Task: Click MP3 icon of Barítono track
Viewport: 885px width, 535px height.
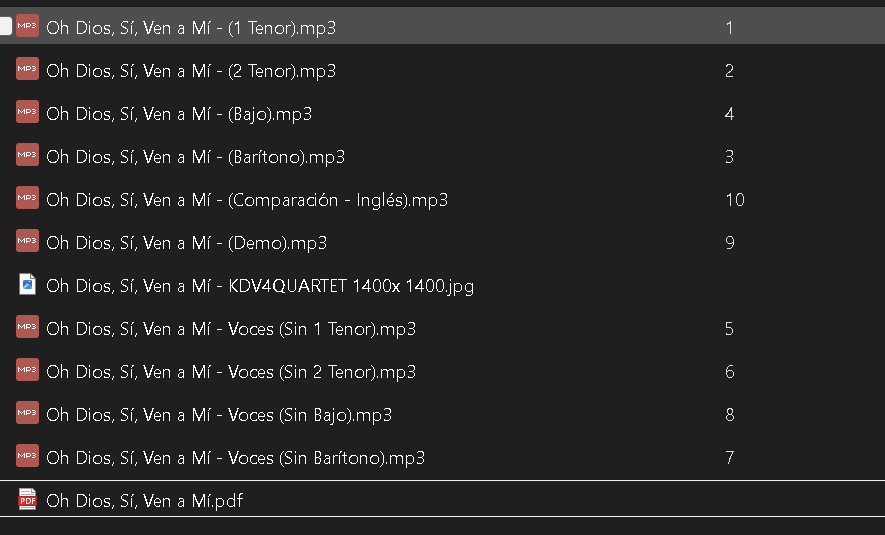Action: click(x=27, y=156)
